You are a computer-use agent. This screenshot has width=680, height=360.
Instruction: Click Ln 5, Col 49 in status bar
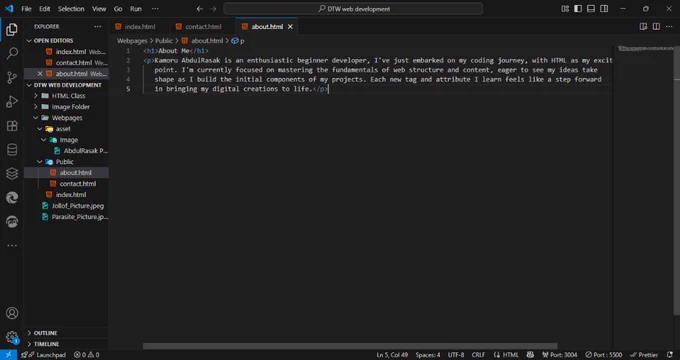[x=392, y=355]
